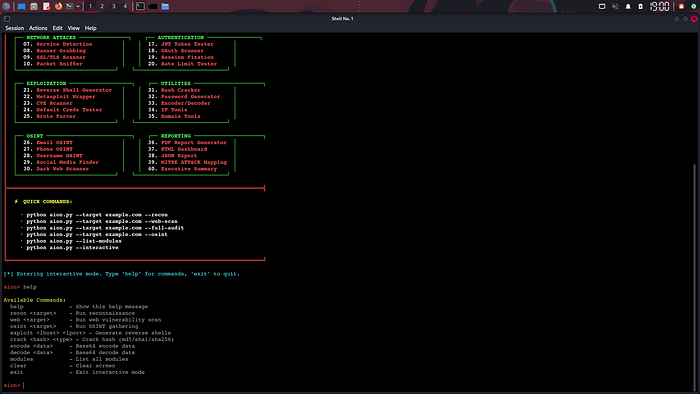This screenshot has height=394, width=700.
Task: Click the 'QUICK COMMANDS:' heading
Action: point(47,202)
